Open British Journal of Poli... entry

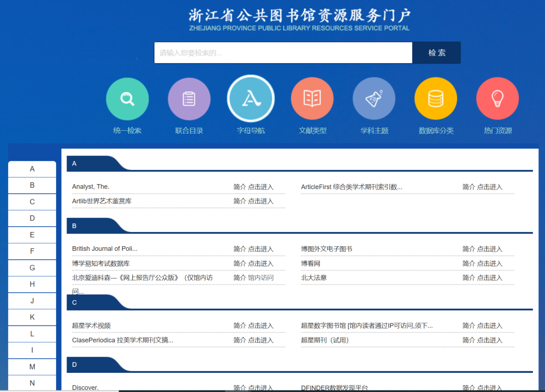tap(104, 249)
